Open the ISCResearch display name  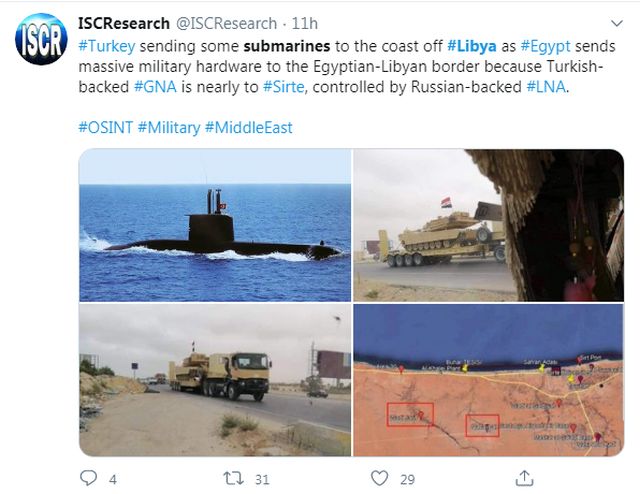tap(124, 23)
